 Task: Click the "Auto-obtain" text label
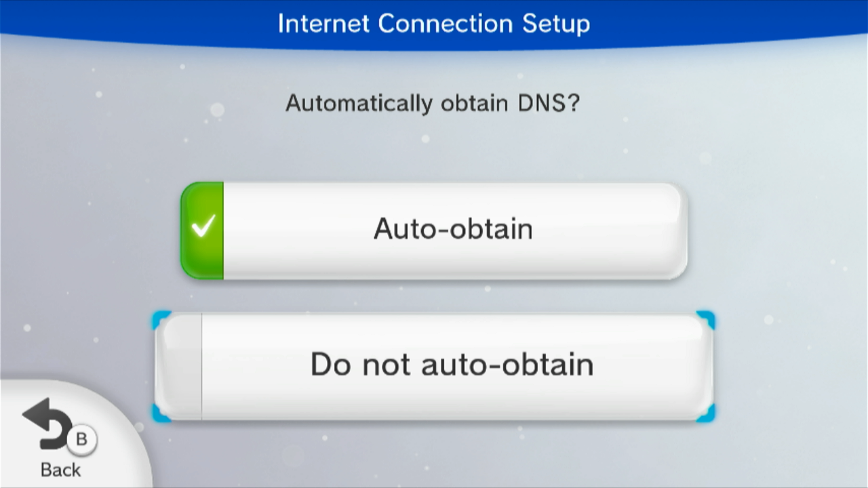tap(453, 229)
